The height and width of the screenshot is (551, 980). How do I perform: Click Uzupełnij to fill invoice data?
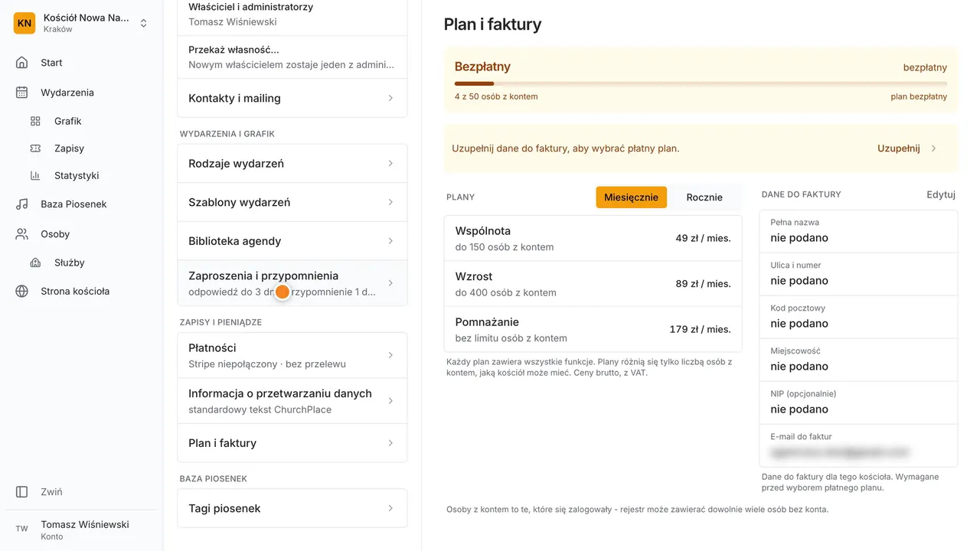click(906, 148)
